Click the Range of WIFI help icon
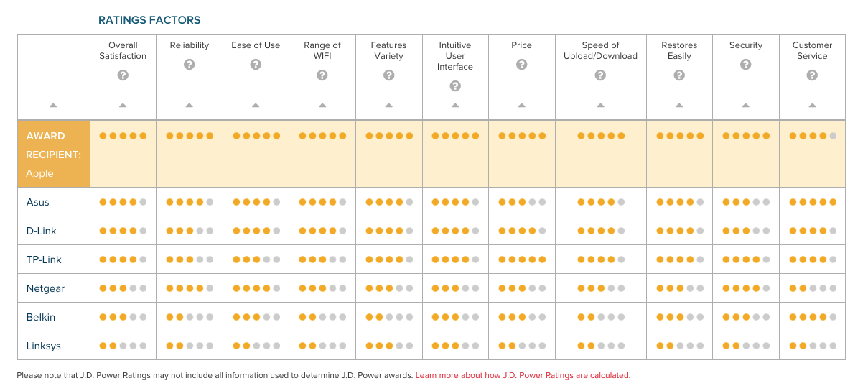Viewport: 868px width, 391px height. click(x=322, y=75)
